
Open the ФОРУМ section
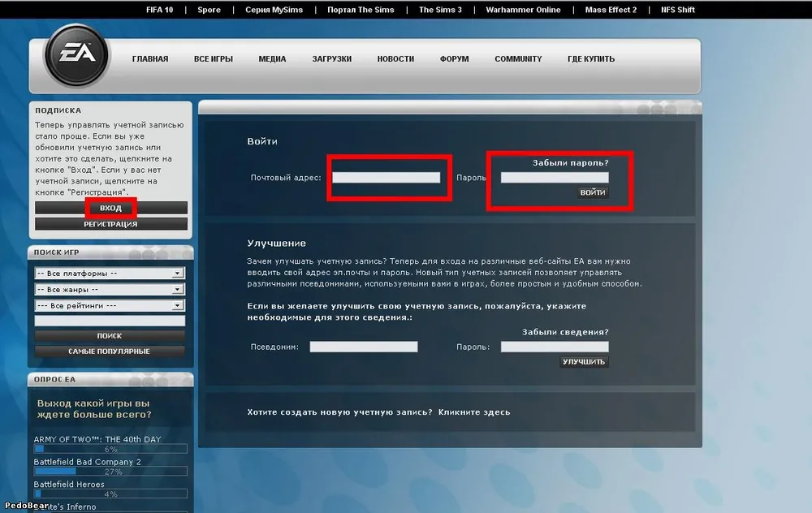tap(454, 59)
